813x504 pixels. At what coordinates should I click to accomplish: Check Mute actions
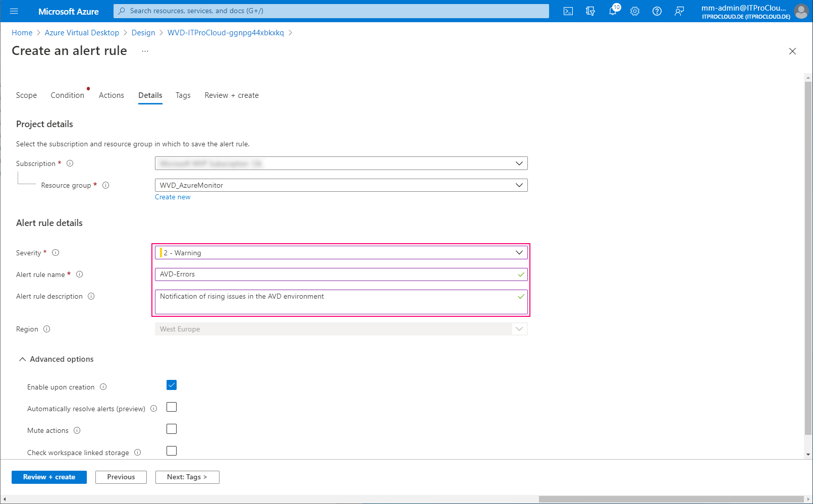click(x=172, y=429)
